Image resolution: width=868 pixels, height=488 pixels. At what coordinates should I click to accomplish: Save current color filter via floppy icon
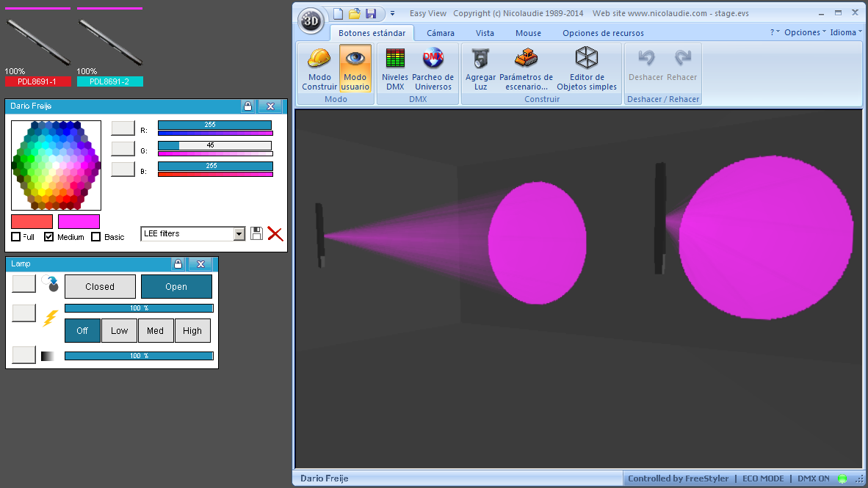pos(256,233)
